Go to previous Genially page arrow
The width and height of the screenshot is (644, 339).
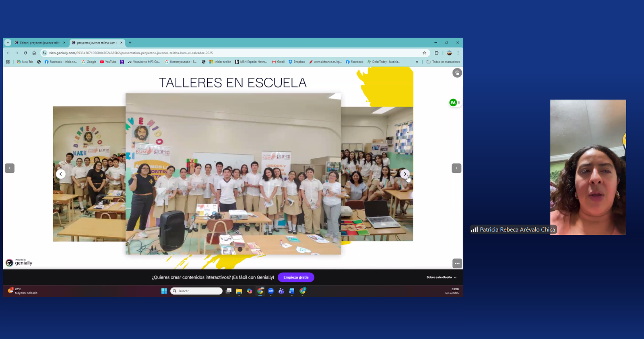(10, 168)
